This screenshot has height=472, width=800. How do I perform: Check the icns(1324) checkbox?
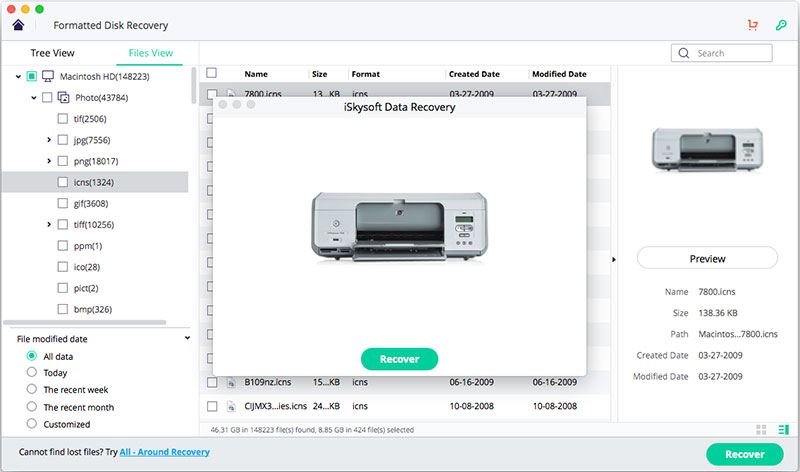[x=63, y=182]
